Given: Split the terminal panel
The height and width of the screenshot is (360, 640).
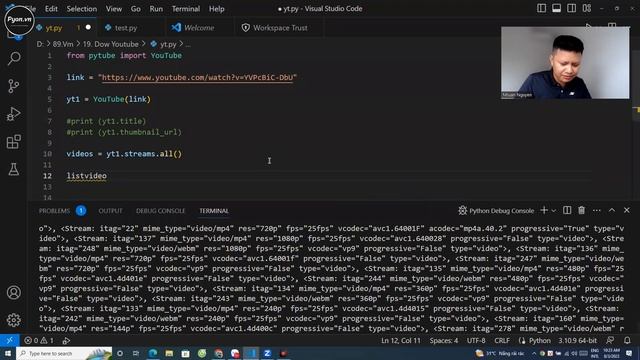Looking at the screenshot, I should (x=567, y=210).
